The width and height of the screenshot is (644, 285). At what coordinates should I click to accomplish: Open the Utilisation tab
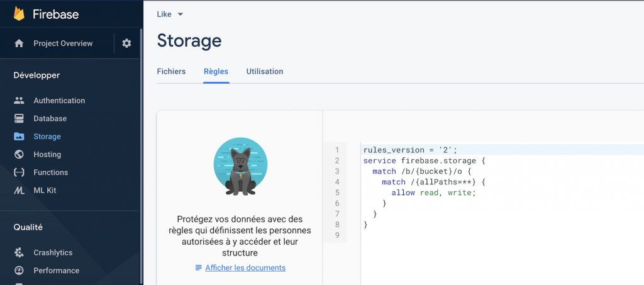click(265, 72)
